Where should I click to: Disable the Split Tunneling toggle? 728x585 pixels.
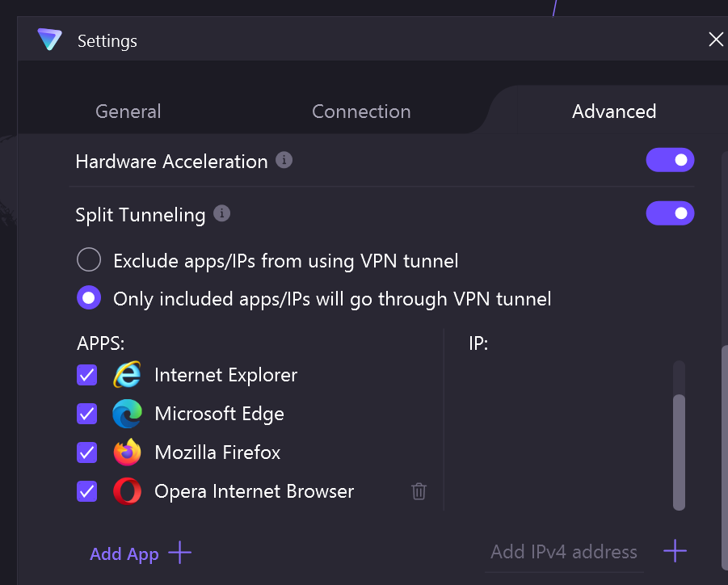670,213
